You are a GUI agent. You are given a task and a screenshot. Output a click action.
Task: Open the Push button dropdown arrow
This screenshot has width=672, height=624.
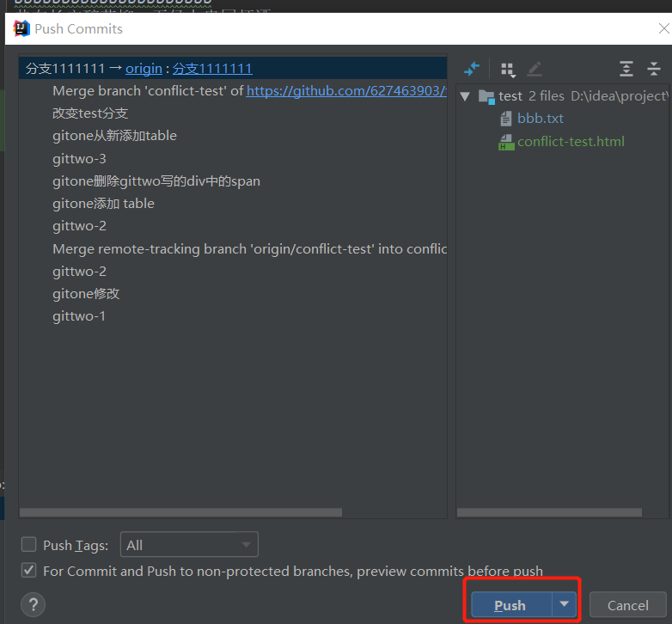pyautogui.click(x=564, y=604)
